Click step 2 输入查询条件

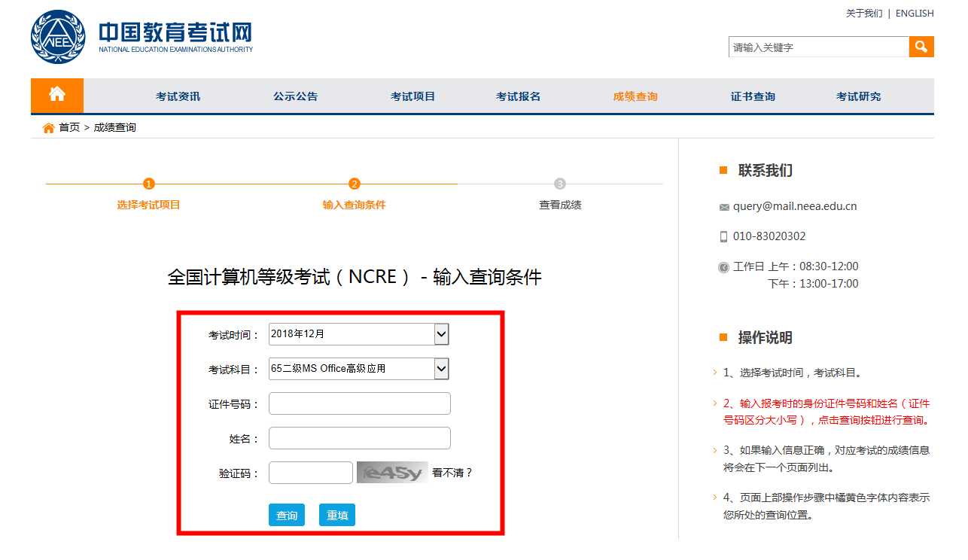355,205
